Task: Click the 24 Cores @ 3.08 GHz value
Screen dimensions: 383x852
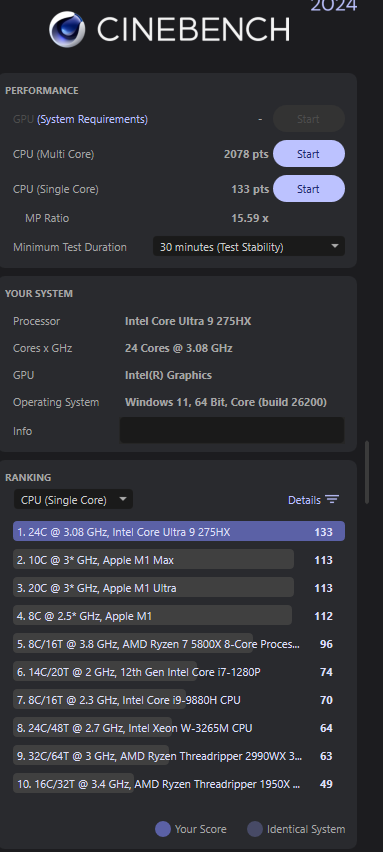Action: click(x=179, y=348)
